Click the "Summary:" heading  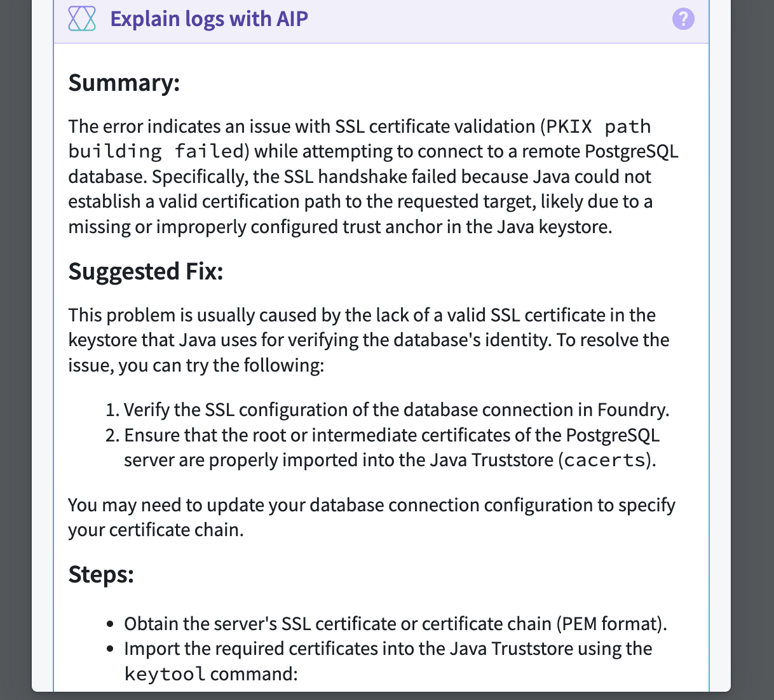tap(124, 83)
